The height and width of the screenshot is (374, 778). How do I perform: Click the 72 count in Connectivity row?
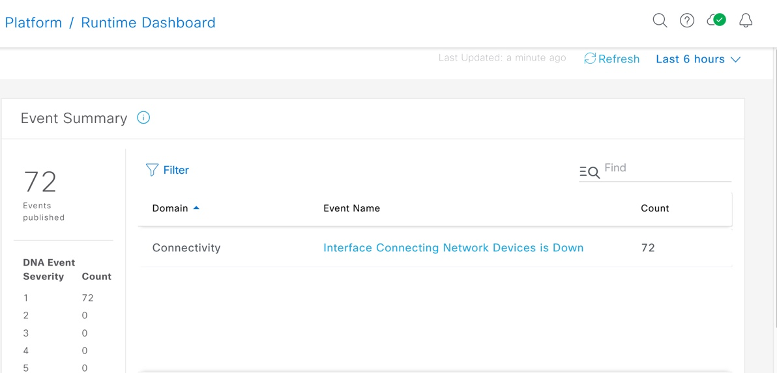648,248
